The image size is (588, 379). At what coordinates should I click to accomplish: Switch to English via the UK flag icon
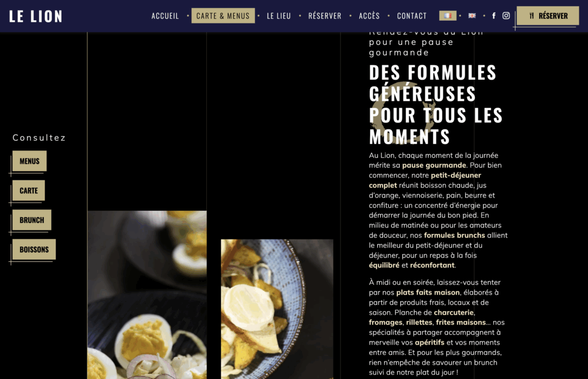(472, 16)
